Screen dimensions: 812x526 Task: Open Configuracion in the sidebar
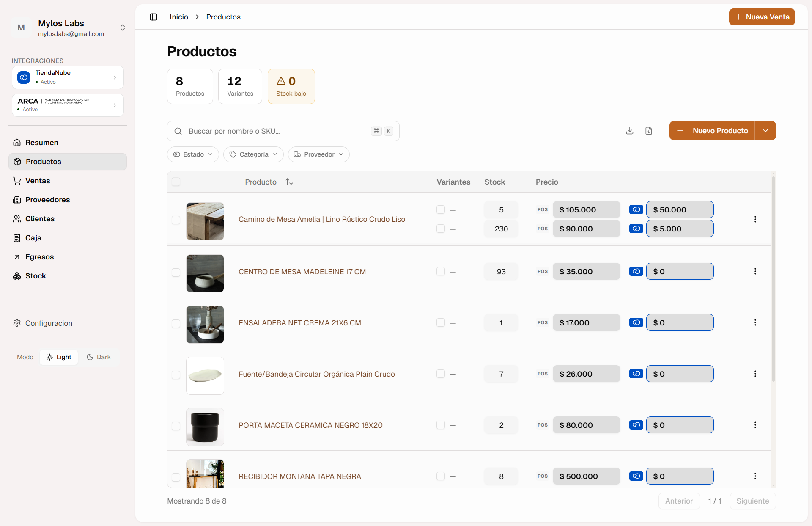click(x=68, y=323)
